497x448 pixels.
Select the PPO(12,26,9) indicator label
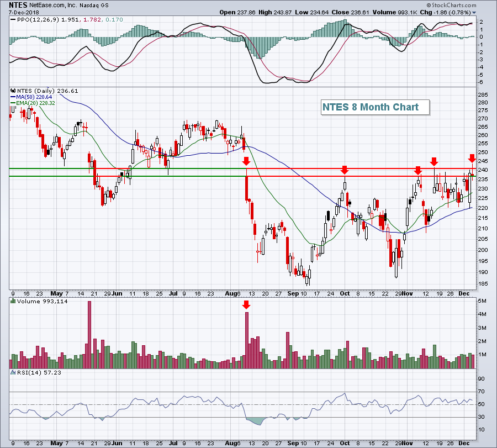[x=38, y=20]
